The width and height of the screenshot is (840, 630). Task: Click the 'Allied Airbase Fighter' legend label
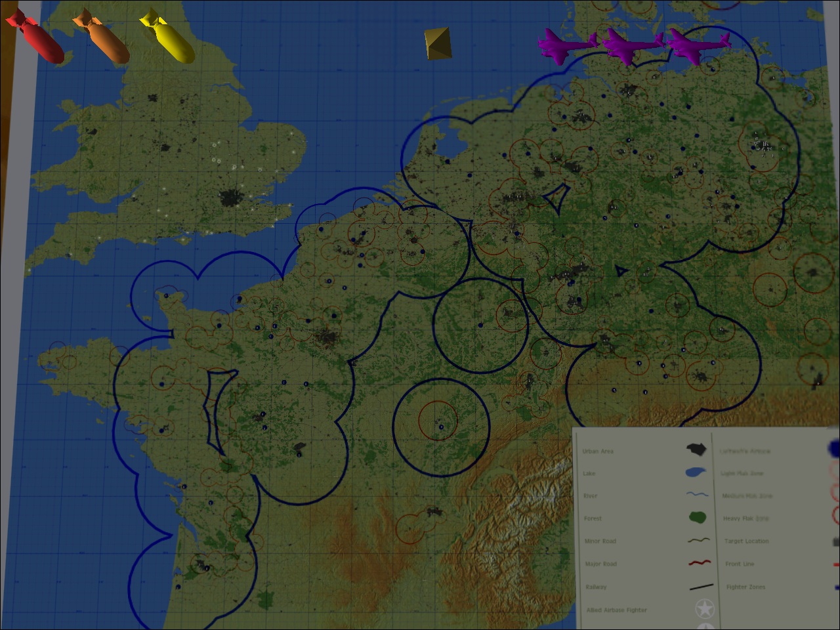[x=617, y=610]
